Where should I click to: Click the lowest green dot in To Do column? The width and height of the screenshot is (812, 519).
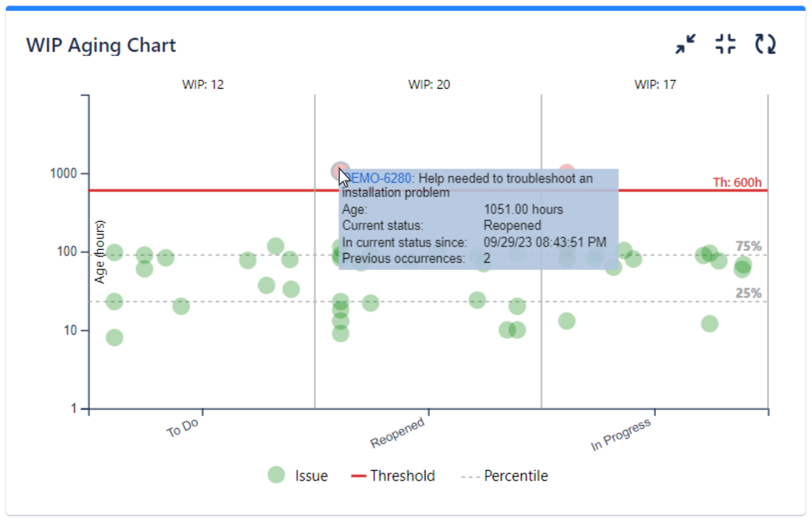pyautogui.click(x=114, y=337)
